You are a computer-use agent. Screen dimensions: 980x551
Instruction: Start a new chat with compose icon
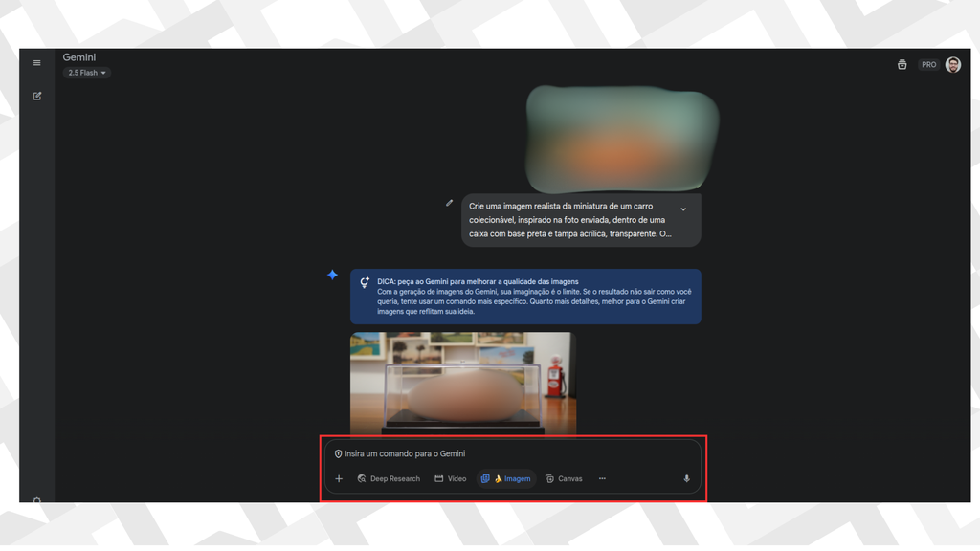[x=37, y=96]
